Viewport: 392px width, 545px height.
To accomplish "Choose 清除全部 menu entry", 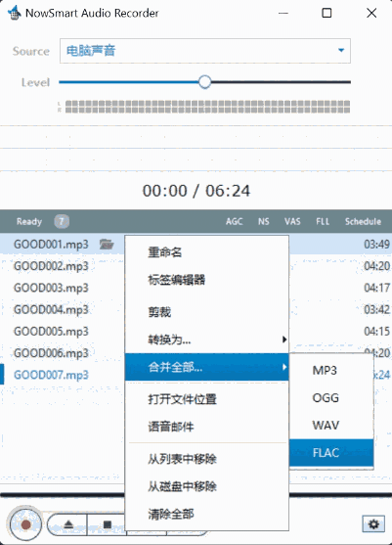I will pos(207,514).
